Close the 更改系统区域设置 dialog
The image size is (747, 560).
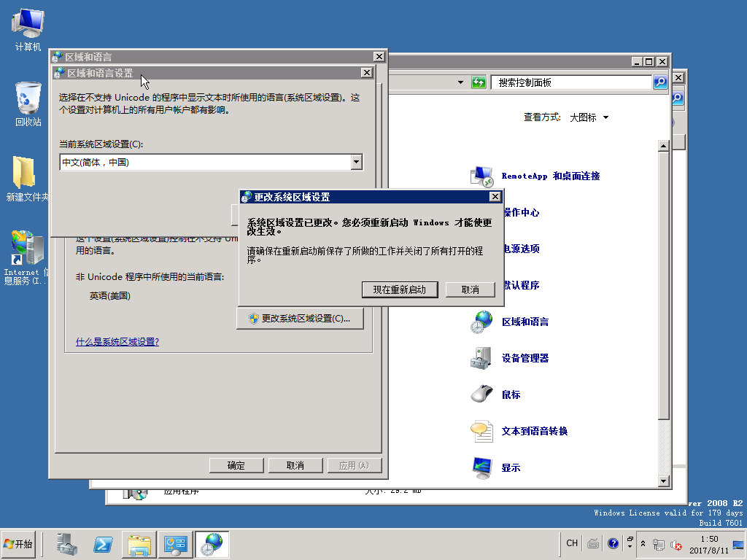tap(495, 197)
